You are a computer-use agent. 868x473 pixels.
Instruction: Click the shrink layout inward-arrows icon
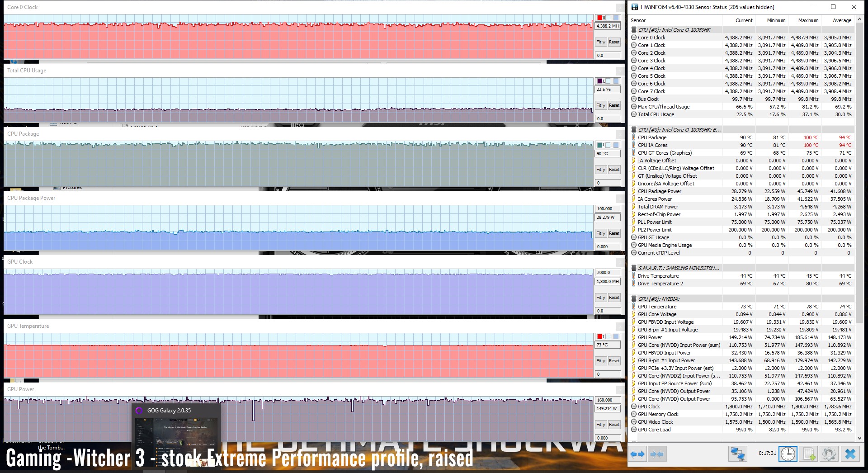pos(657,454)
